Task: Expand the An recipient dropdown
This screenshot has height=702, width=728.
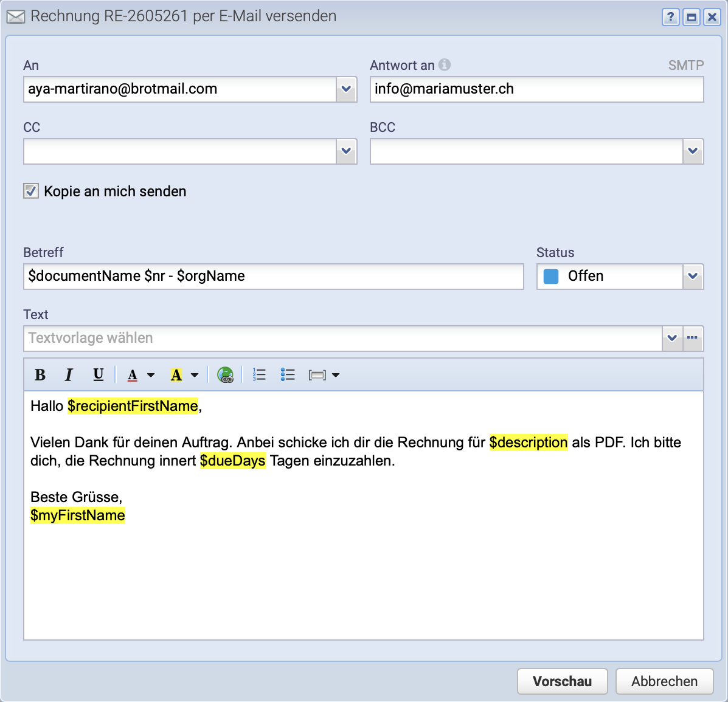Action: pyautogui.click(x=346, y=89)
